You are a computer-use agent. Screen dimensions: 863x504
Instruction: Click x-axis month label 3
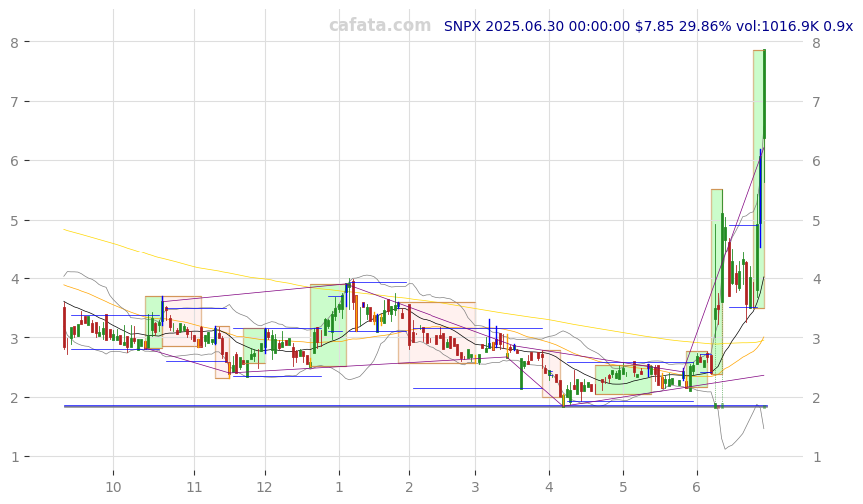(475, 487)
